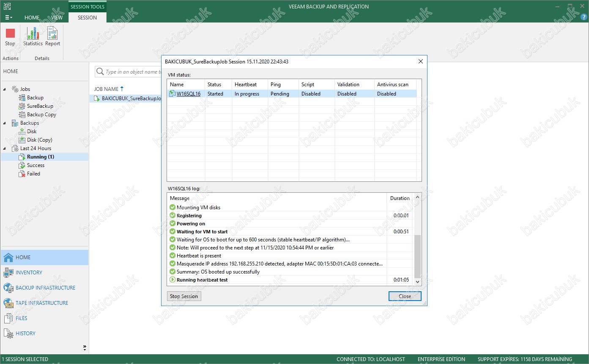This screenshot has height=364, width=589.
Task: Select the Backups tree node
Action: [29, 123]
